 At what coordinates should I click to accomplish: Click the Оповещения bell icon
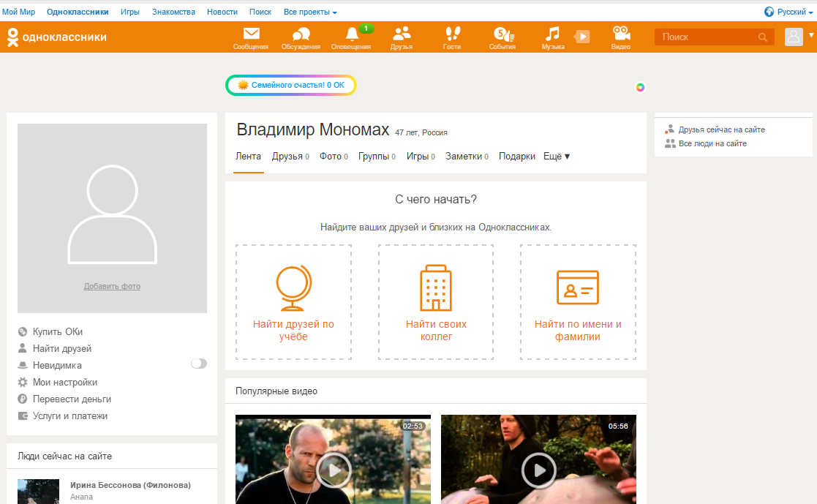(x=352, y=34)
